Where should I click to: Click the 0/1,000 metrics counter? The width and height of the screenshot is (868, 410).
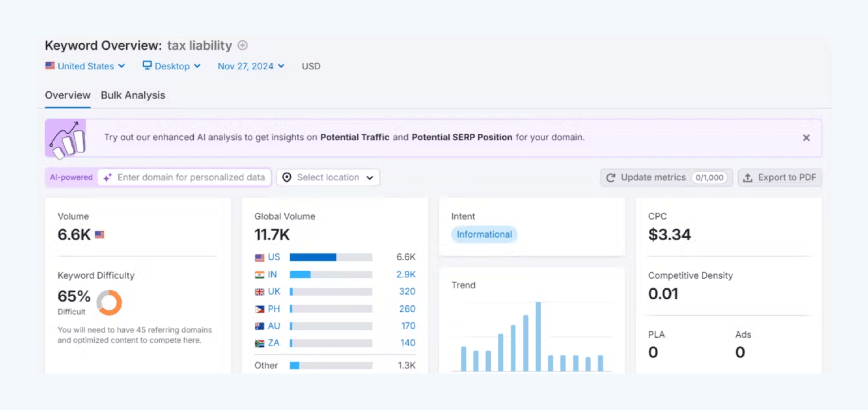[x=709, y=177]
